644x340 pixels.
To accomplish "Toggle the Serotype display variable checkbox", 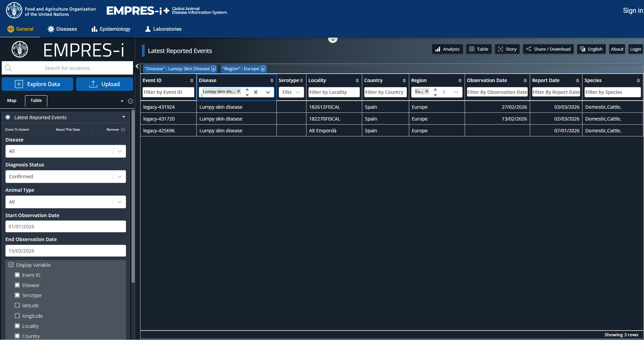I will (17, 295).
